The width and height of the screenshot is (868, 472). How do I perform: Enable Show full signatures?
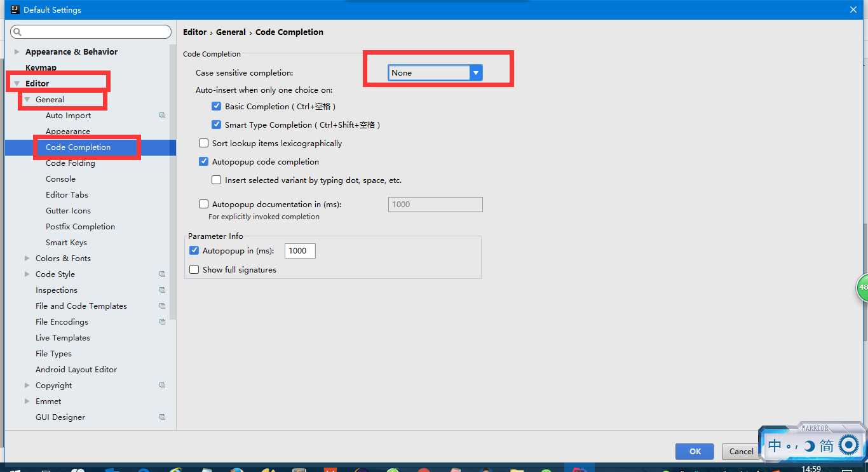point(194,270)
